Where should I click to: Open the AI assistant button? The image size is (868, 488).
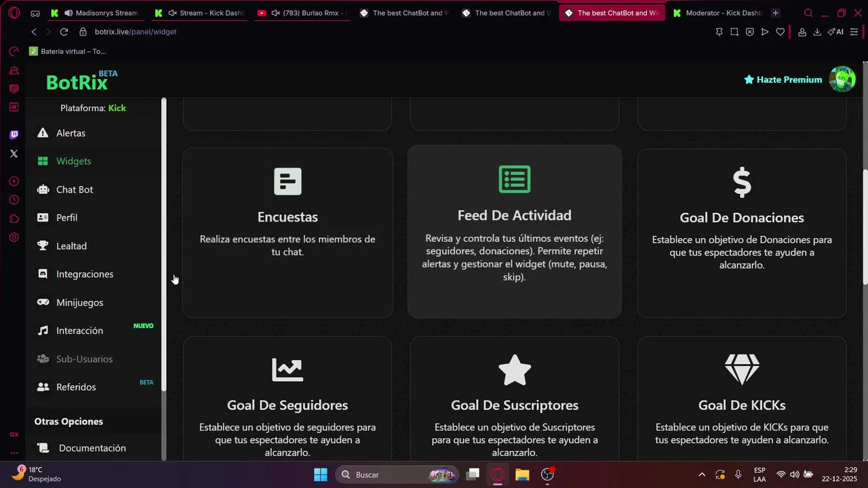click(835, 32)
